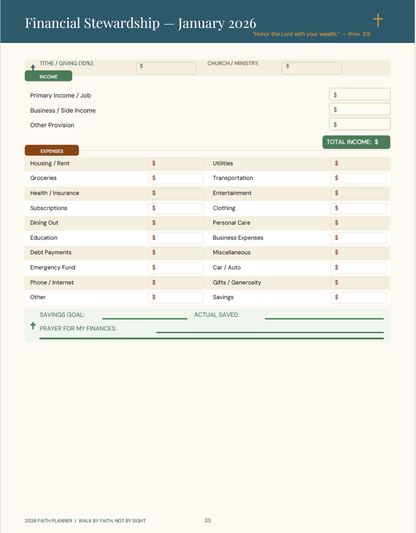Select the Education amount field
Screen dimensions: 416x533
pos(175,238)
